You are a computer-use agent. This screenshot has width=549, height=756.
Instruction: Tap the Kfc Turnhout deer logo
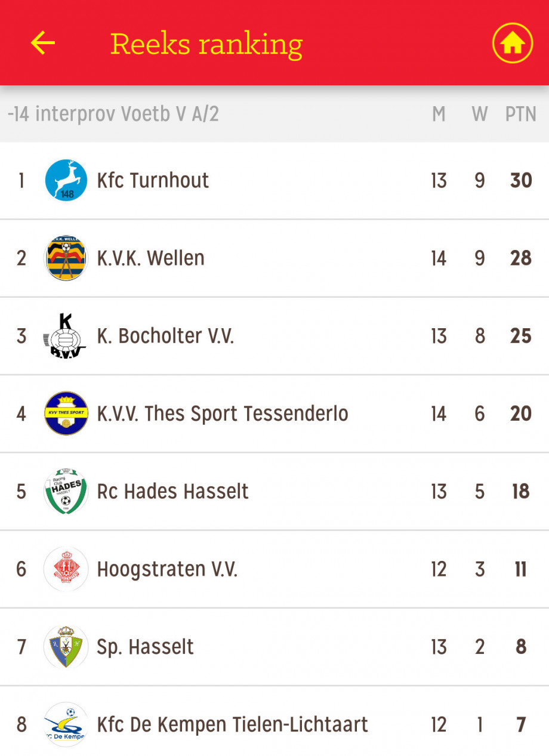(x=66, y=180)
